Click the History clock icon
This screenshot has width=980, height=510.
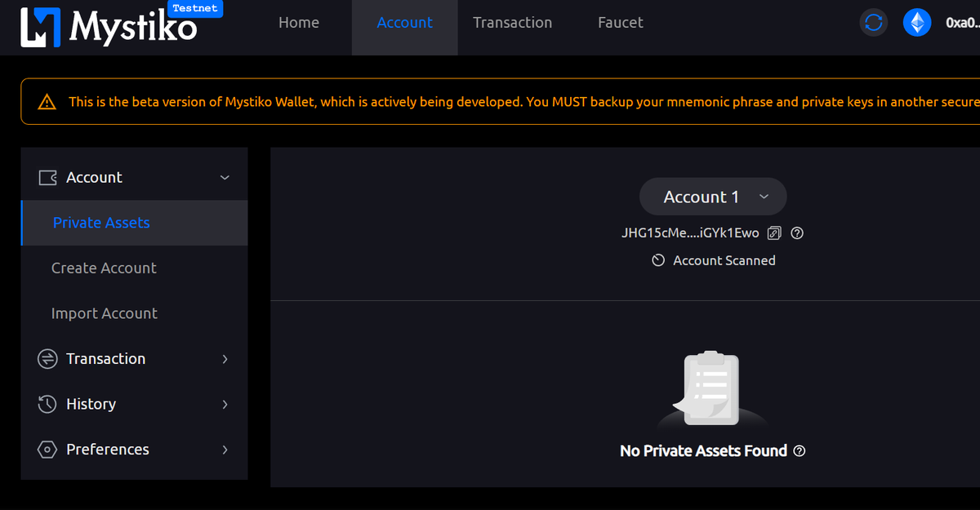pyautogui.click(x=47, y=404)
